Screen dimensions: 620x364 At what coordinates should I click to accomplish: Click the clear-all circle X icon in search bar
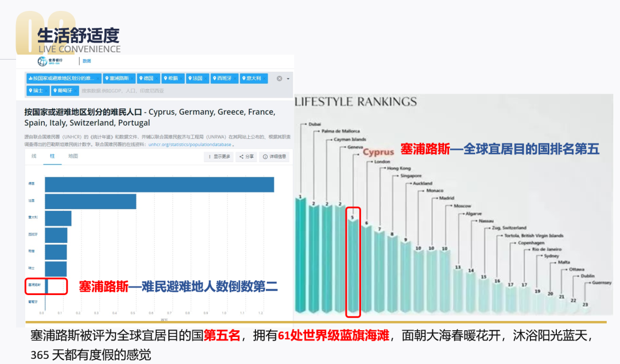pyautogui.click(x=279, y=79)
